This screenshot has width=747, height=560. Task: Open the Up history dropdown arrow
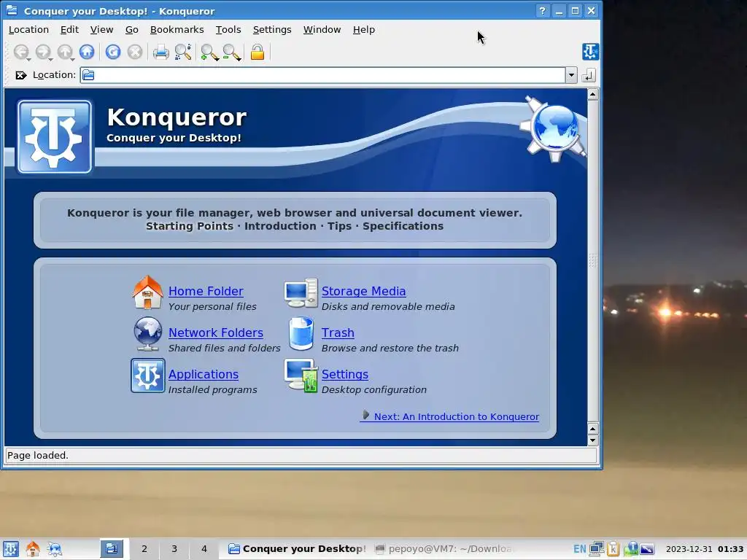[72, 59]
